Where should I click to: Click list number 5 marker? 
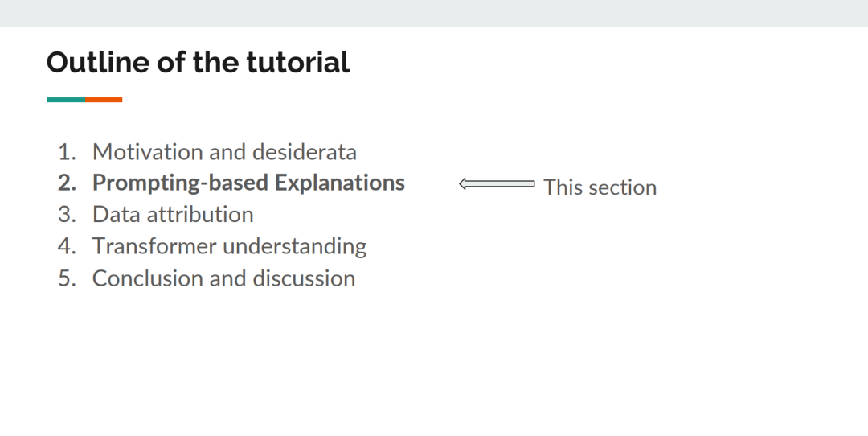pos(67,278)
